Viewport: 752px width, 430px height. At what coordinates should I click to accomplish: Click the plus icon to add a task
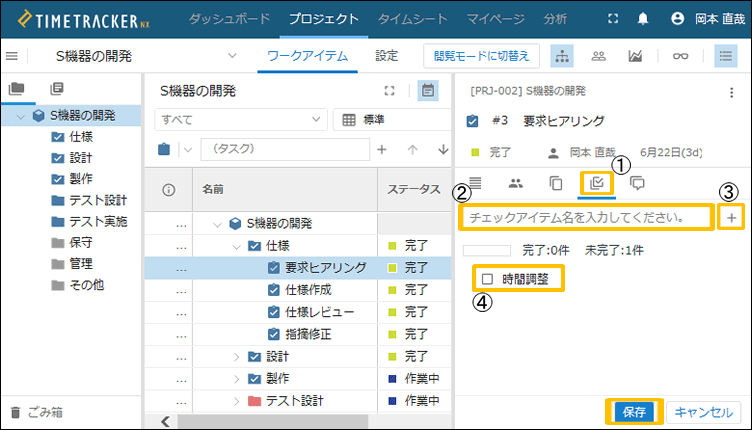(x=382, y=150)
